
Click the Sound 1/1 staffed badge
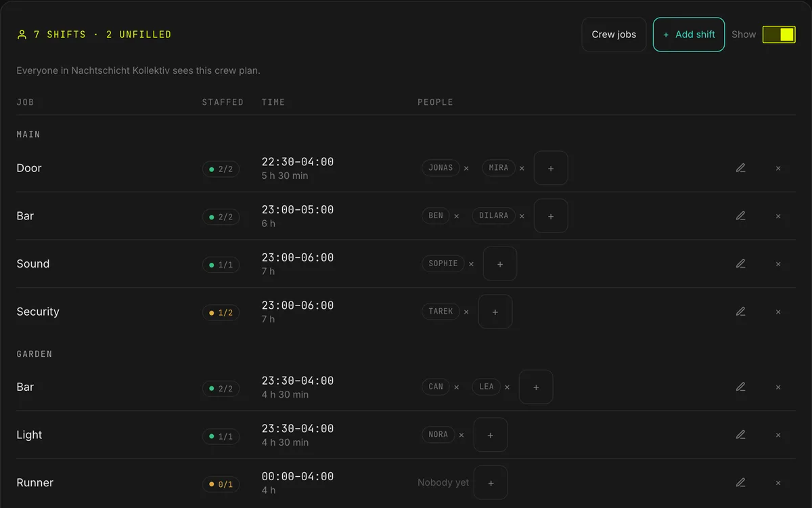pos(221,265)
